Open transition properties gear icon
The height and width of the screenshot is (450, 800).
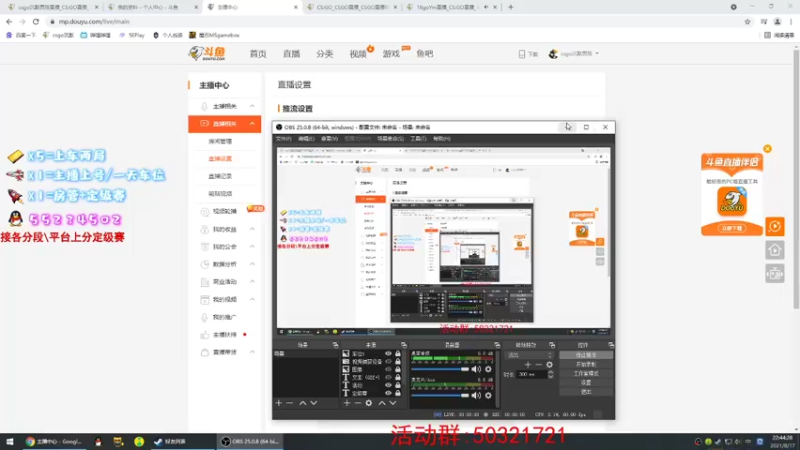[549, 365]
